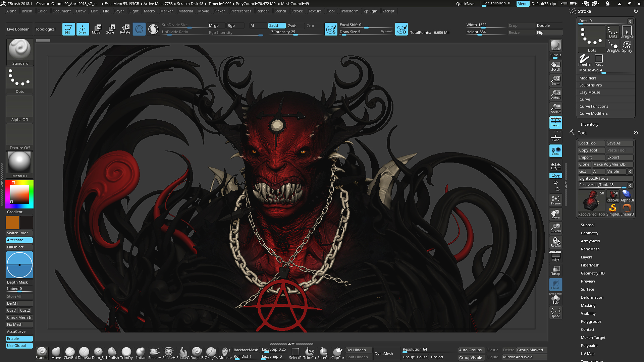Expand the Geometry section
This screenshot has height=362, width=644.
589,233
